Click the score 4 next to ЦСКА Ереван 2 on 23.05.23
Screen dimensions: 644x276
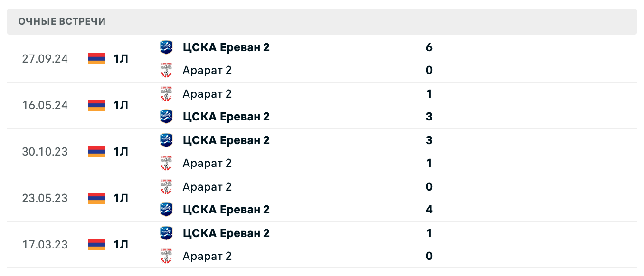[429, 210]
